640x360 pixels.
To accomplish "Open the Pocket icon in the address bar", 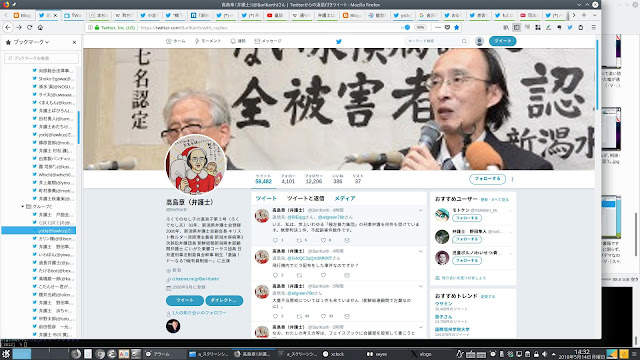I will [x=447, y=27].
